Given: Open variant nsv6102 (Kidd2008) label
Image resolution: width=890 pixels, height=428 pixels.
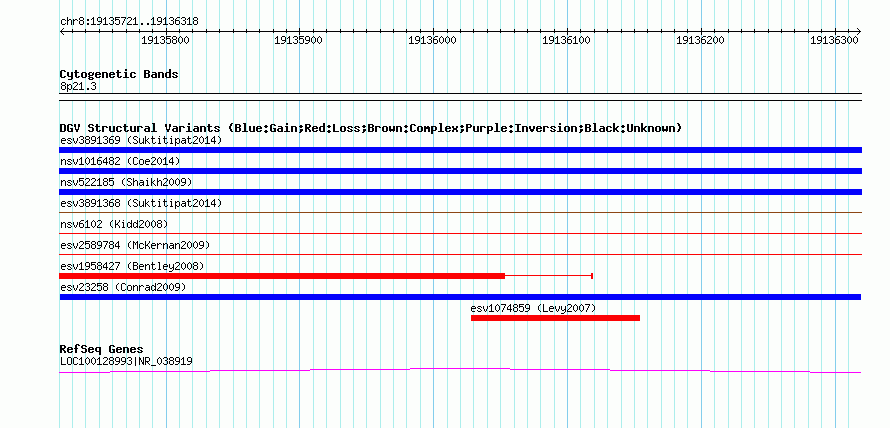Looking at the screenshot, I should tap(114, 224).
